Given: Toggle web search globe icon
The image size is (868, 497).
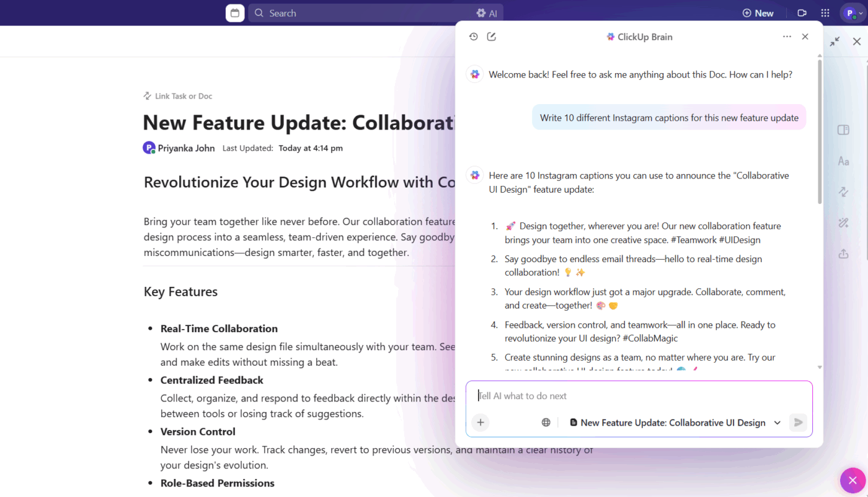Looking at the screenshot, I should (x=546, y=423).
